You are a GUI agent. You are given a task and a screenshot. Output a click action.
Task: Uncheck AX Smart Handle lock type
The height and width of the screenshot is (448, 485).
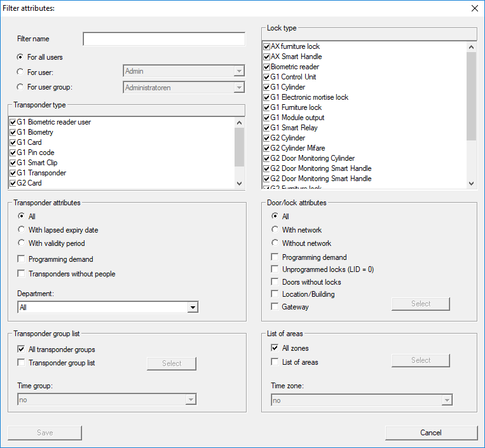[267, 57]
